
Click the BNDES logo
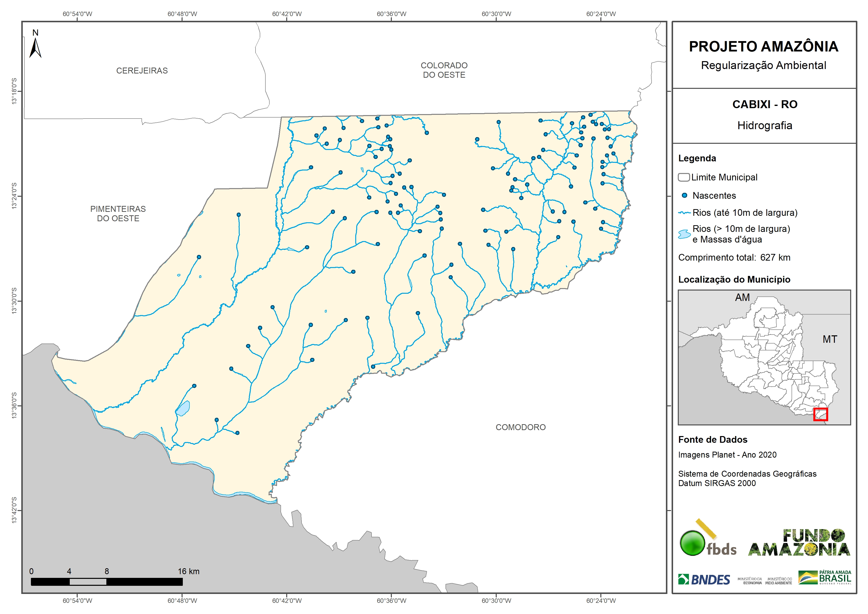pos(704,580)
